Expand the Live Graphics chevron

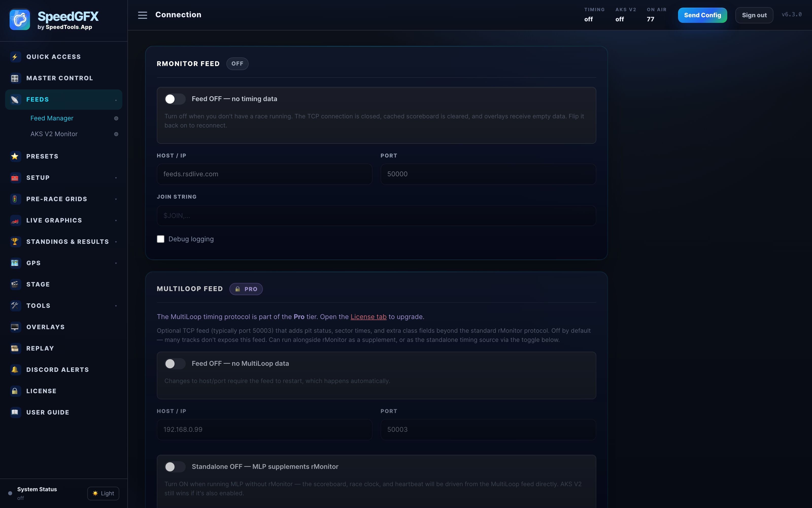[116, 220]
